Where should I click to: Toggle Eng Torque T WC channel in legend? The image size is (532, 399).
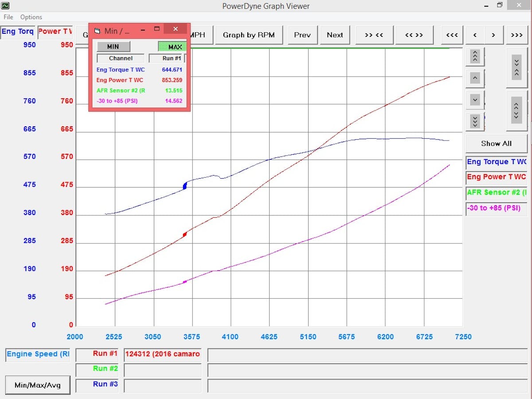496,162
